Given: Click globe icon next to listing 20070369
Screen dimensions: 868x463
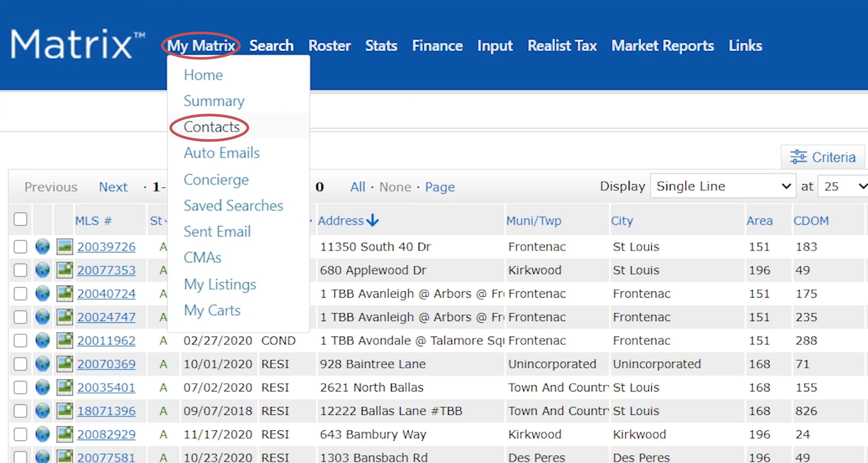Looking at the screenshot, I should pos(42,364).
